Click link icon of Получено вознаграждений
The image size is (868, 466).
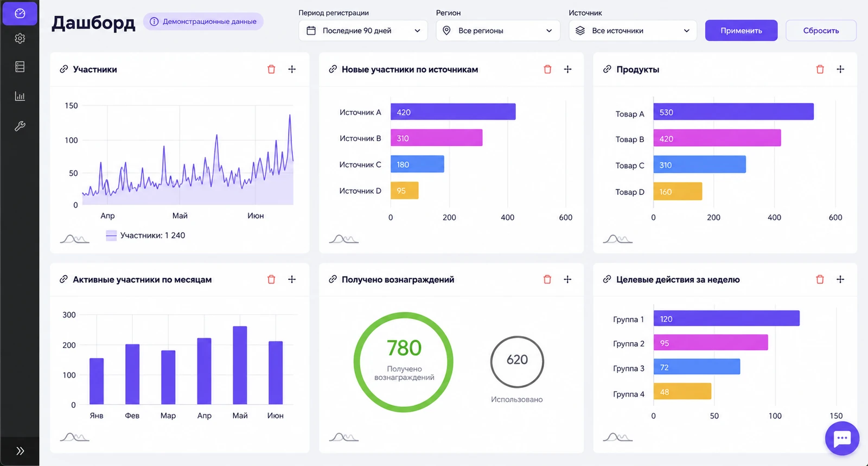[333, 279]
